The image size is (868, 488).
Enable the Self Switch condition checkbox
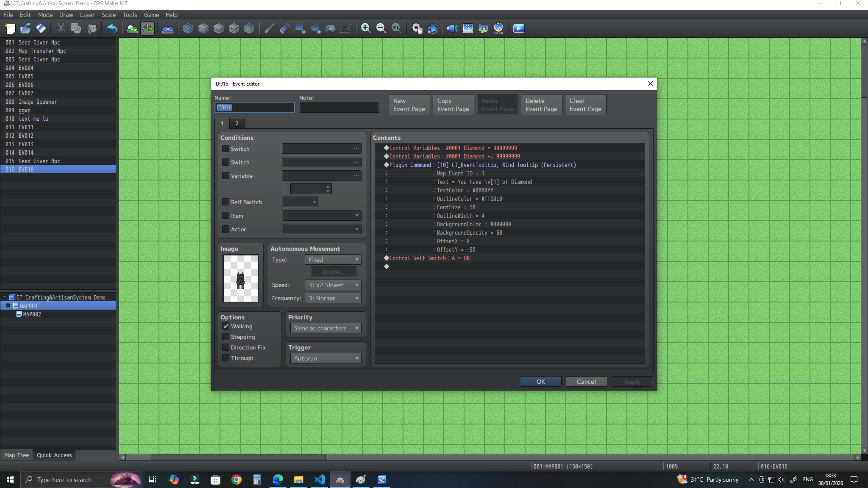(226, 202)
